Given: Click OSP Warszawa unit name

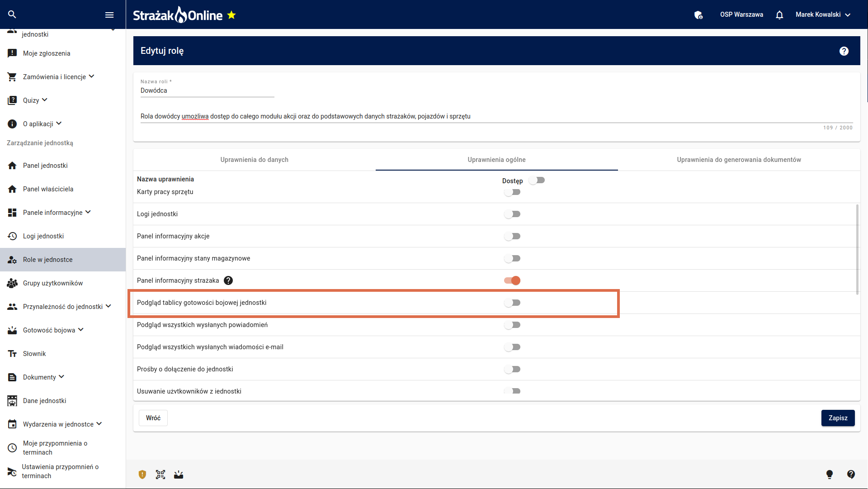Looking at the screenshot, I should coord(742,15).
